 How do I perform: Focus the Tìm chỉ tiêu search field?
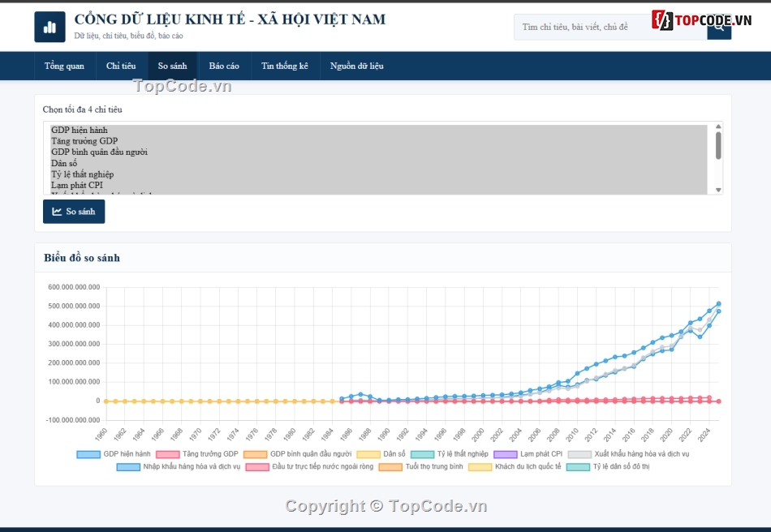[x=610, y=27]
